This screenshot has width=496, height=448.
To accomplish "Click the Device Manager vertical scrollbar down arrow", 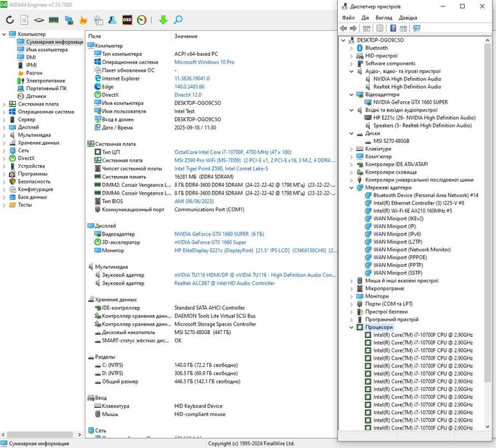I will pyautogui.click(x=488, y=427).
